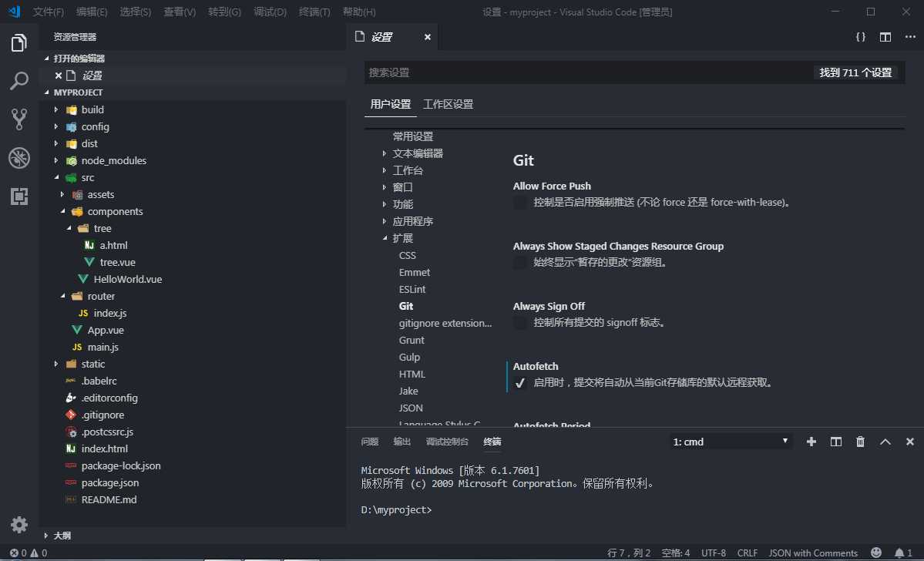Open the 查看(V) menu
The image size is (924, 561).
point(180,12)
